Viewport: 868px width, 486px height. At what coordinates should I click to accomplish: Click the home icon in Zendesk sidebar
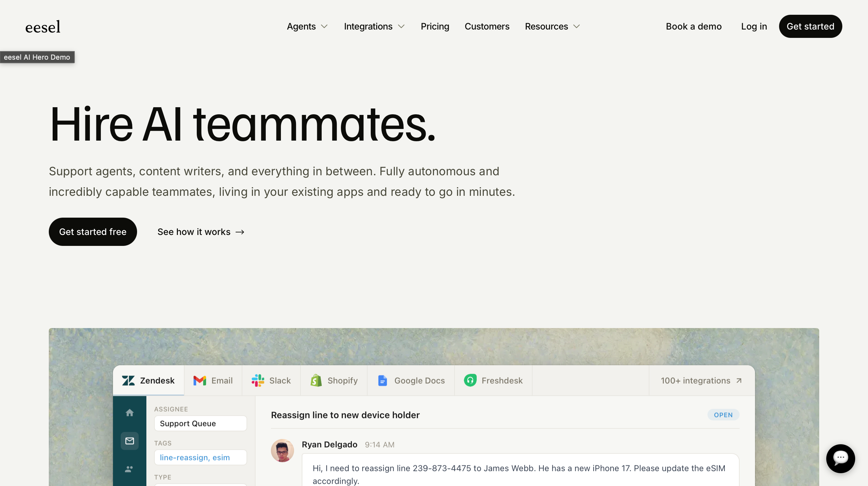click(x=129, y=412)
